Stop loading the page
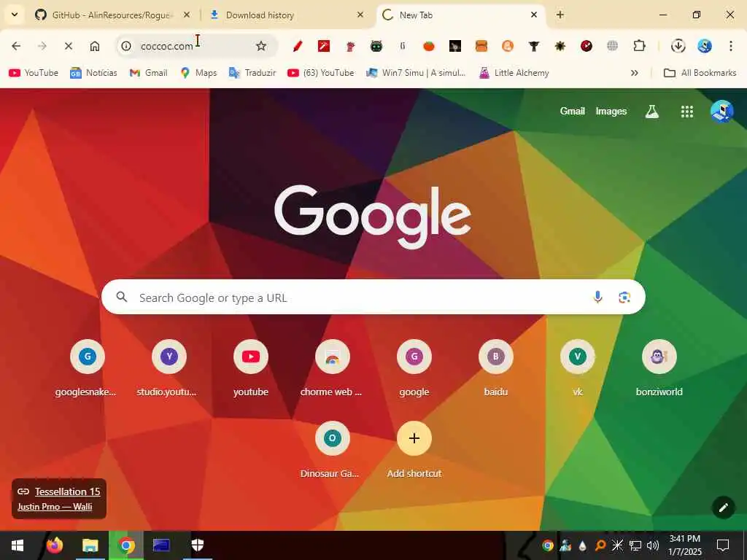Screen dimensions: 747x560 click(x=68, y=46)
